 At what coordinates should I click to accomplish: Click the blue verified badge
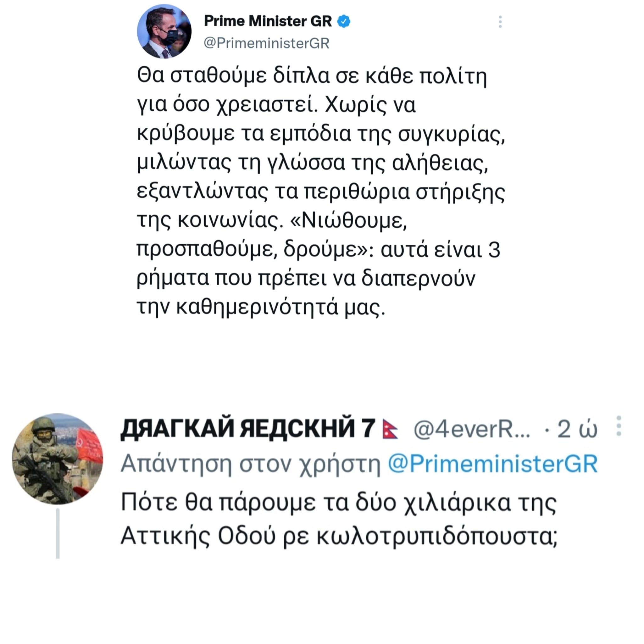click(x=344, y=21)
